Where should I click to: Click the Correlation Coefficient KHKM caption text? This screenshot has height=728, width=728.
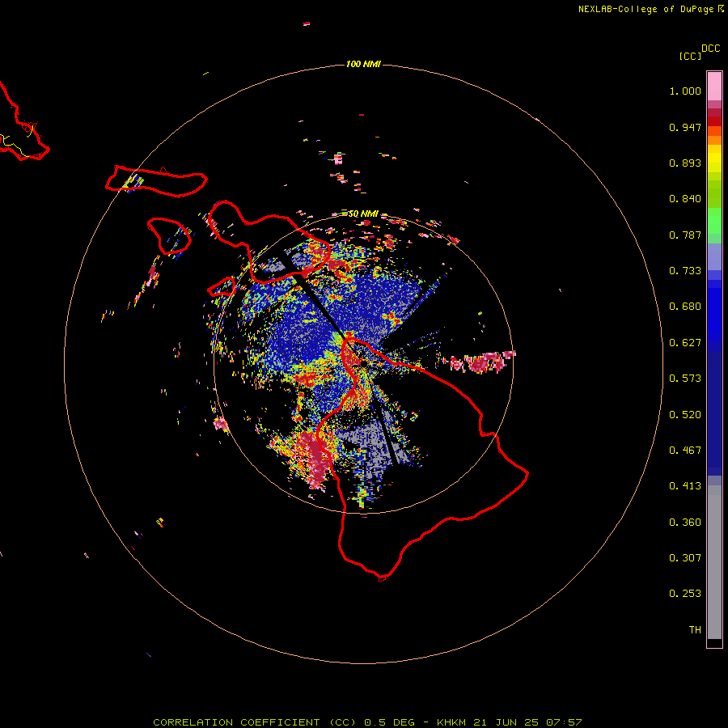click(367, 722)
